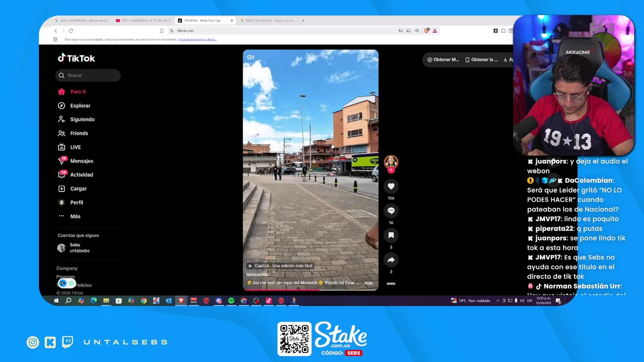
Task: Click Obtener la... app button
Action: (481, 59)
